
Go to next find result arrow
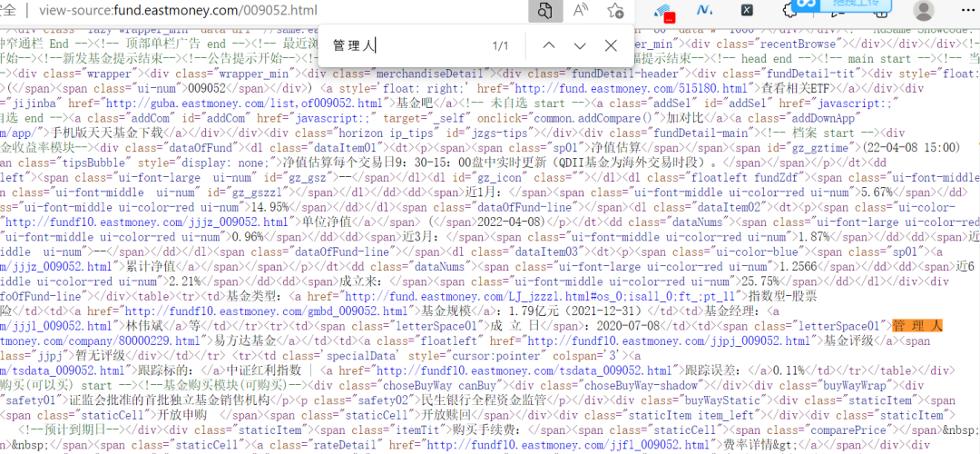579,45
